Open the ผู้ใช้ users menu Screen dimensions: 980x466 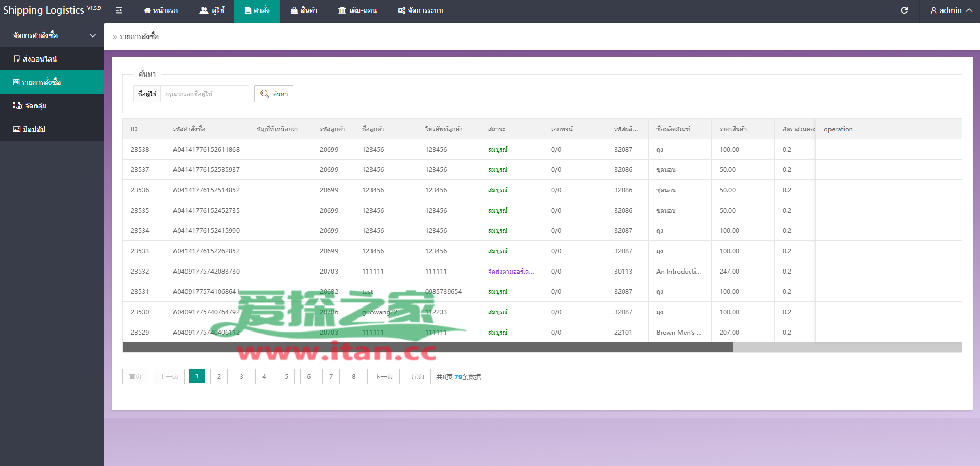click(x=212, y=10)
